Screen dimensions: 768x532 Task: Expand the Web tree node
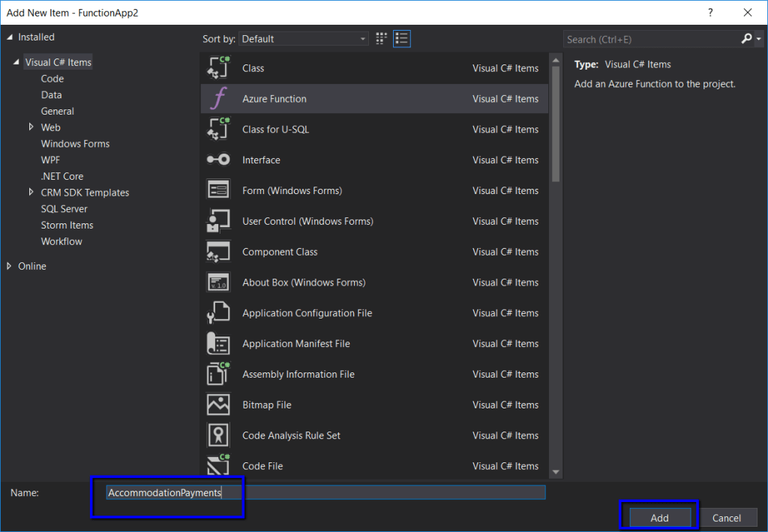pos(31,127)
